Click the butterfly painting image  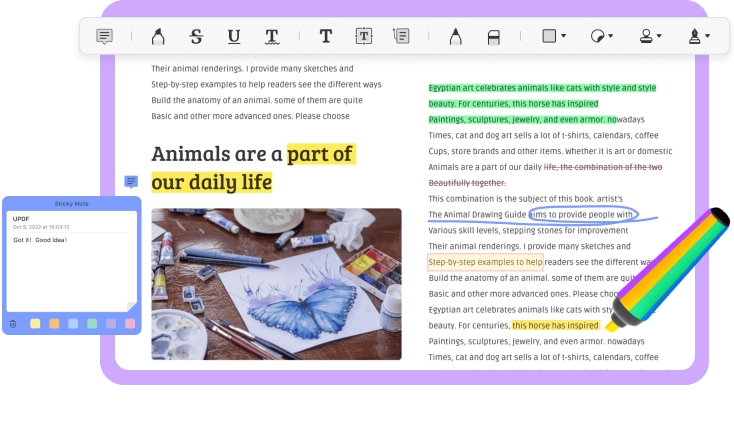click(x=276, y=284)
